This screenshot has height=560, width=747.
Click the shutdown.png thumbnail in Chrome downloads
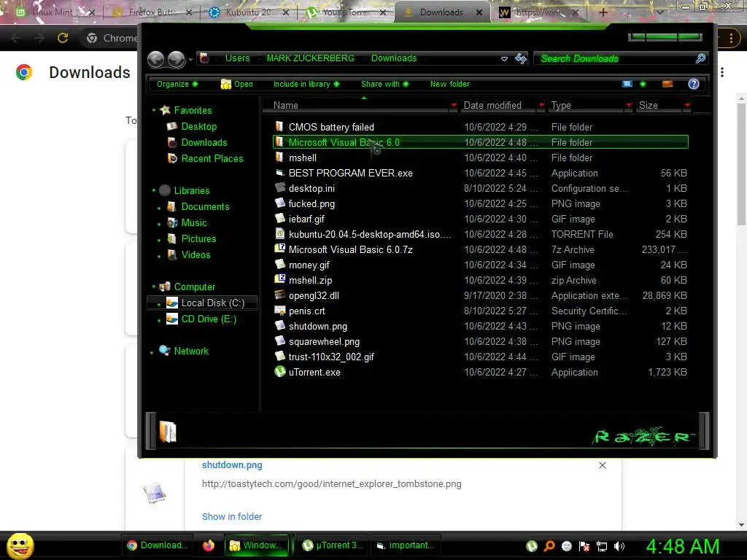tap(155, 492)
